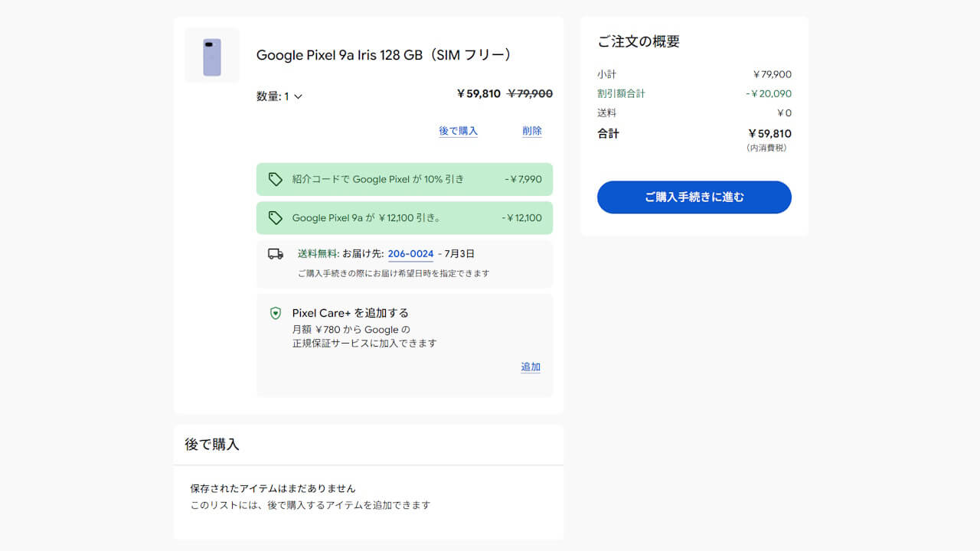Image resolution: width=980 pixels, height=551 pixels.
Task: Click the 小計 subtotal value ¥79,900
Action: click(x=772, y=74)
